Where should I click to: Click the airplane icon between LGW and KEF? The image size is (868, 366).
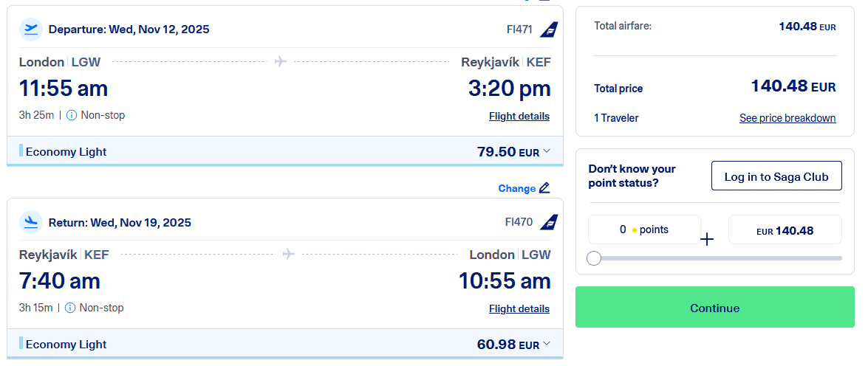pyautogui.click(x=281, y=62)
